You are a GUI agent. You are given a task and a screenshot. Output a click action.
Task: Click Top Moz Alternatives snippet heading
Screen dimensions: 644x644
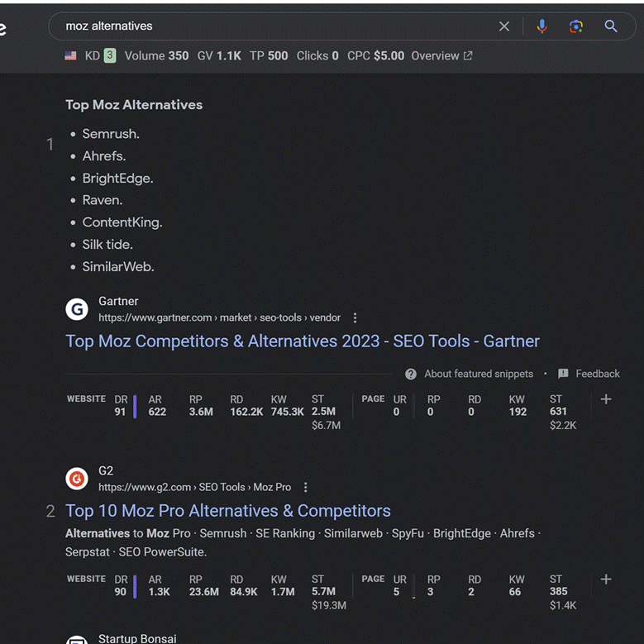point(134,105)
